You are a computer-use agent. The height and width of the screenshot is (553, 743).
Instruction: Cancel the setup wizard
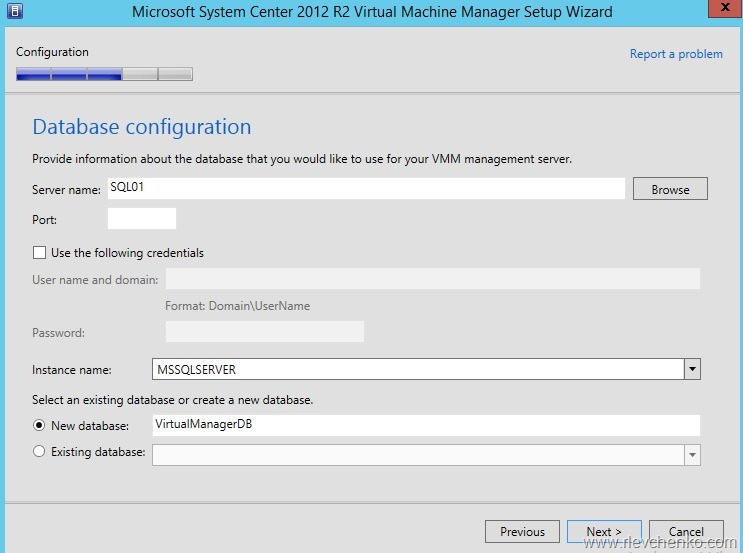[686, 532]
